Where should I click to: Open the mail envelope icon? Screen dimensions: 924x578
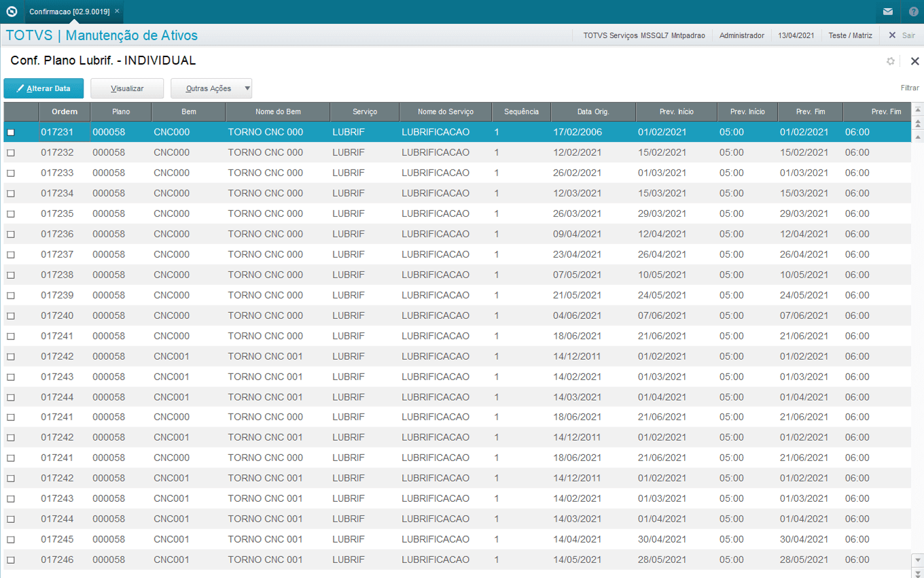click(887, 12)
